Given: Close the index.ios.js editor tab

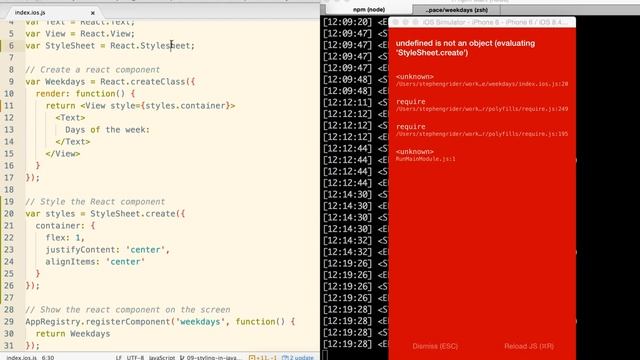Looking at the screenshot, I should (93, 13).
